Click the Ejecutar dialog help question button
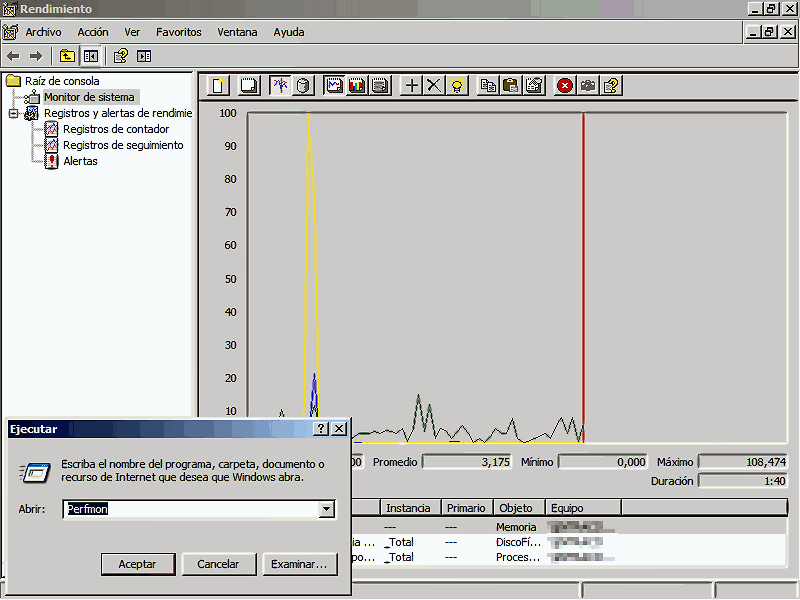Screen dimensions: 800x600 pos(320,429)
